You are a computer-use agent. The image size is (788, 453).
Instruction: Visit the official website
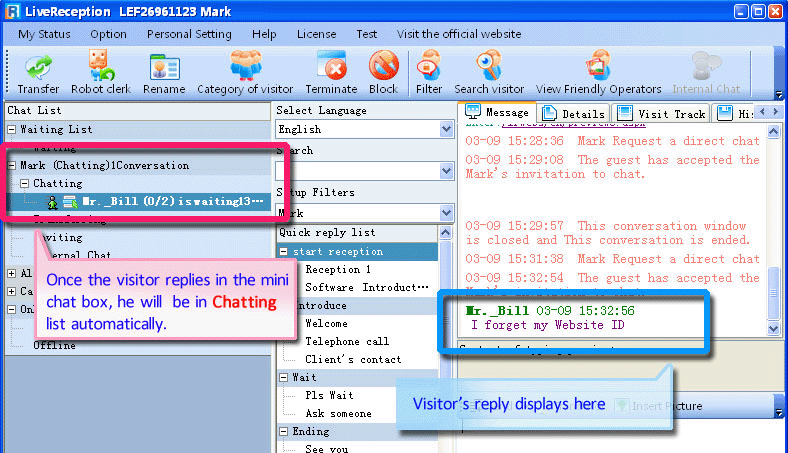pos(459,34)
